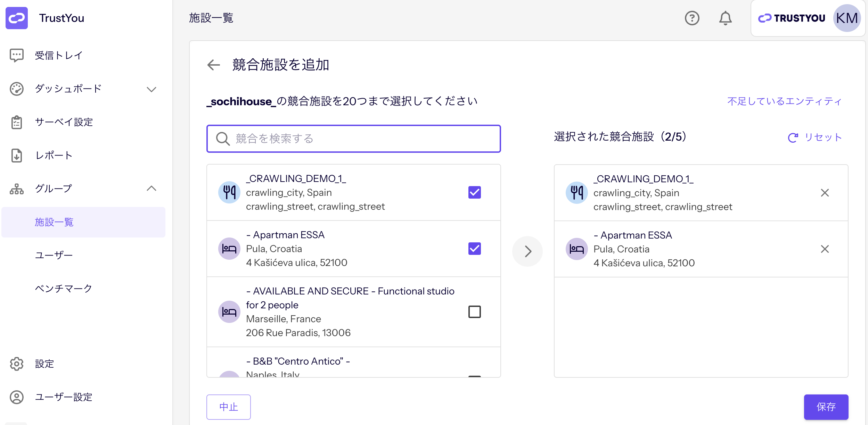The image size is (868, 425).
Task: Open 不足しているエンティティ link
Action: 785,101
